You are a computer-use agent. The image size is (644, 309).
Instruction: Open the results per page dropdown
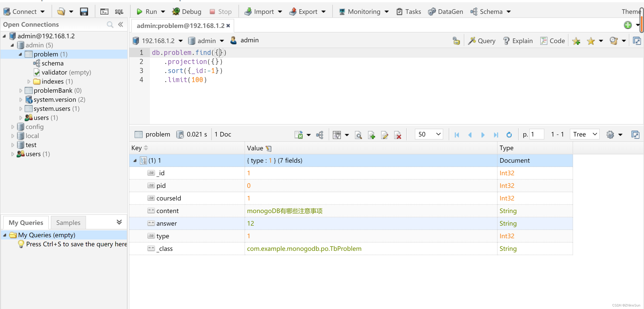428,134
